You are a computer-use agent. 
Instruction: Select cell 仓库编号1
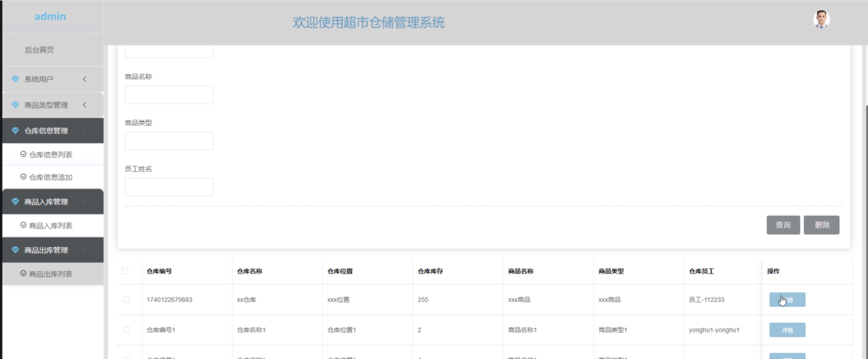pyautogui.click(x=161, y=330)
